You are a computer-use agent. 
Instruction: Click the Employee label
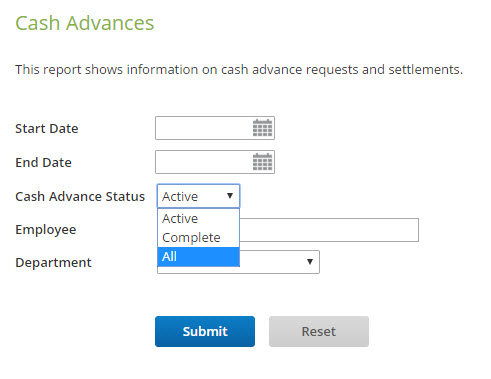point(46,230)
